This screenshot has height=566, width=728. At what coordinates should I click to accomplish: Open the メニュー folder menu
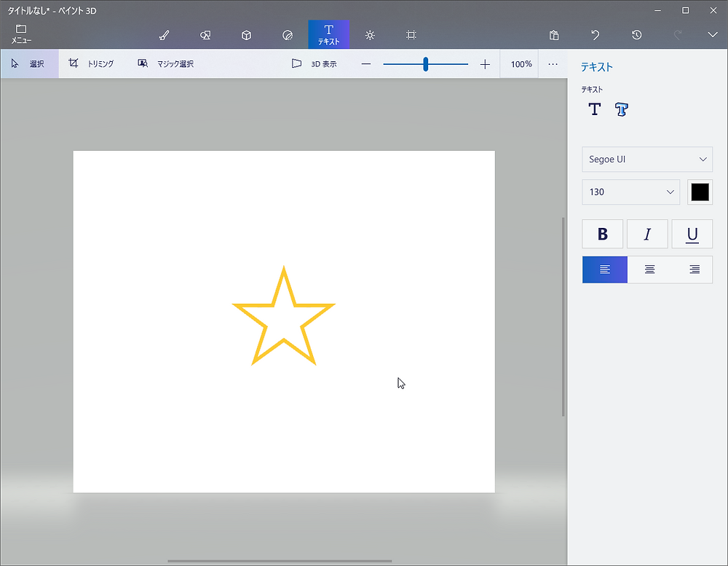pyautogui.click(x=21, y=34)
